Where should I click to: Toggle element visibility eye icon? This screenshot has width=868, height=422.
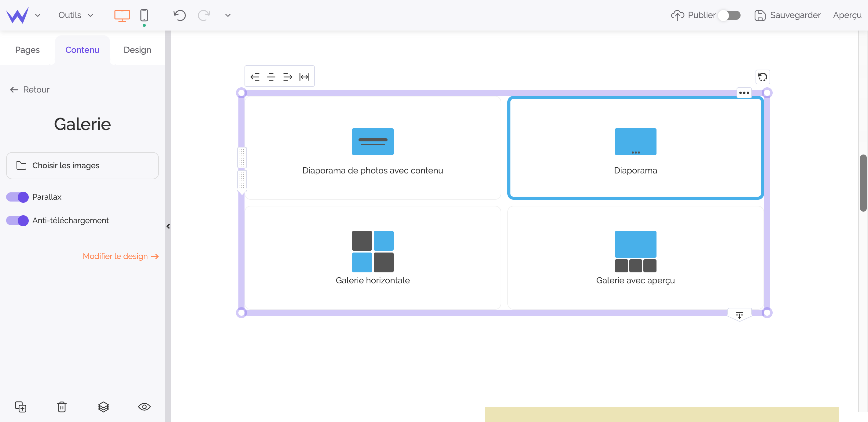144,407
